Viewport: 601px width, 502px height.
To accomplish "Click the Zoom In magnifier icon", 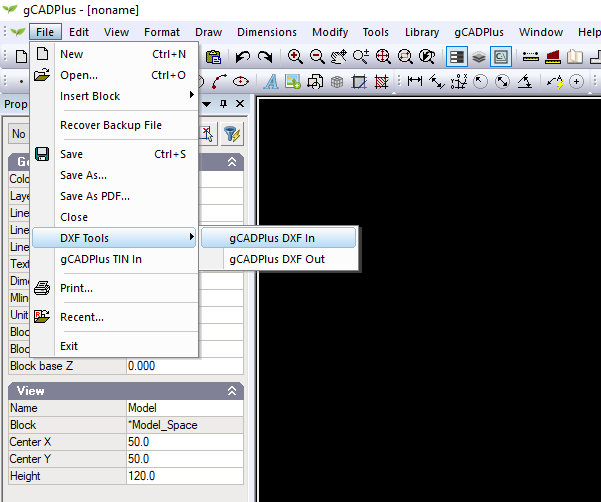I will pos(295,57).
